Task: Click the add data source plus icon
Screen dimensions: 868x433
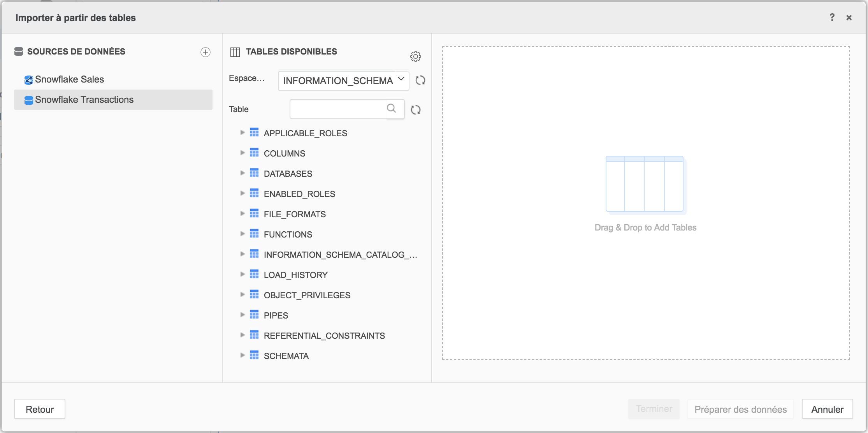Action: (x=206, y=52)
